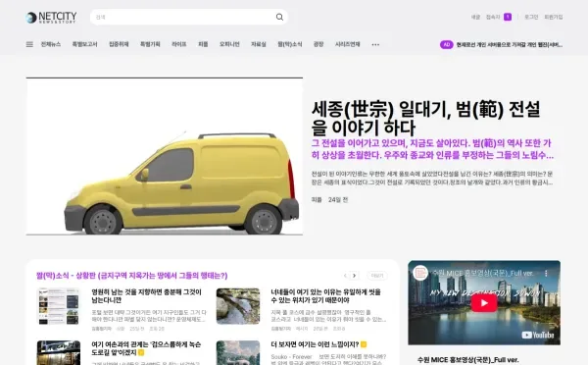Open the 세종(世宗) 일대기 headline article
The width and height of the screenshot is (588, 365).
[425, 118]
